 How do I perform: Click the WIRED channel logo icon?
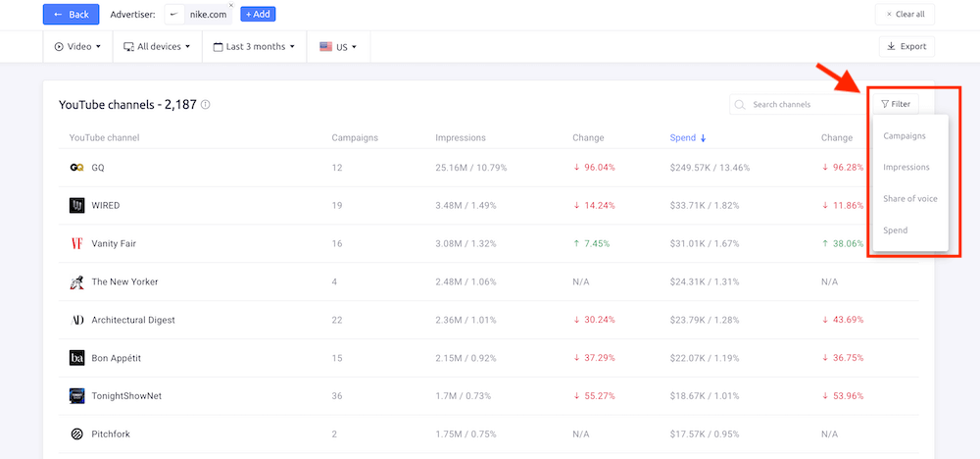coord(77,206)
